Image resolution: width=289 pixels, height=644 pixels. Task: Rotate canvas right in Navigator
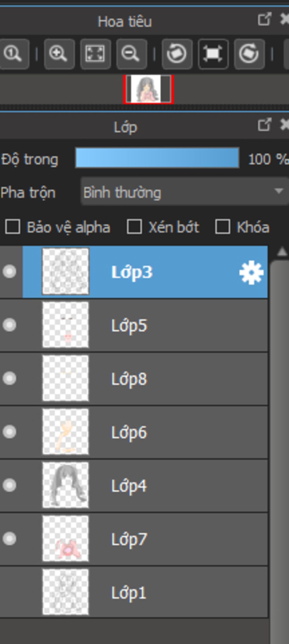[x=249, y=54]
